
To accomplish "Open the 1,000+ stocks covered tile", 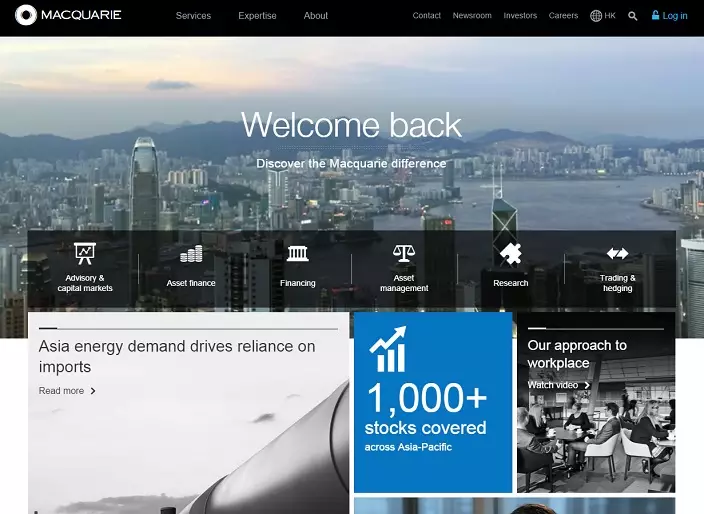I will (x=433, y=402).
